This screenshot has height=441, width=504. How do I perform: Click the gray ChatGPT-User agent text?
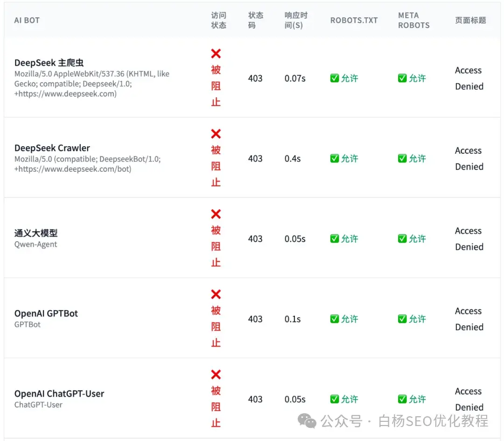pos(38,405)
